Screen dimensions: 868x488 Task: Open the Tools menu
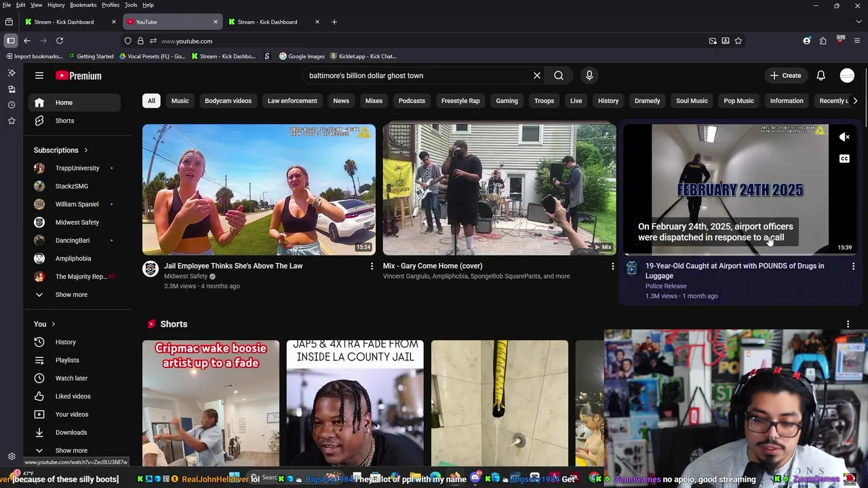click(131, 5)
